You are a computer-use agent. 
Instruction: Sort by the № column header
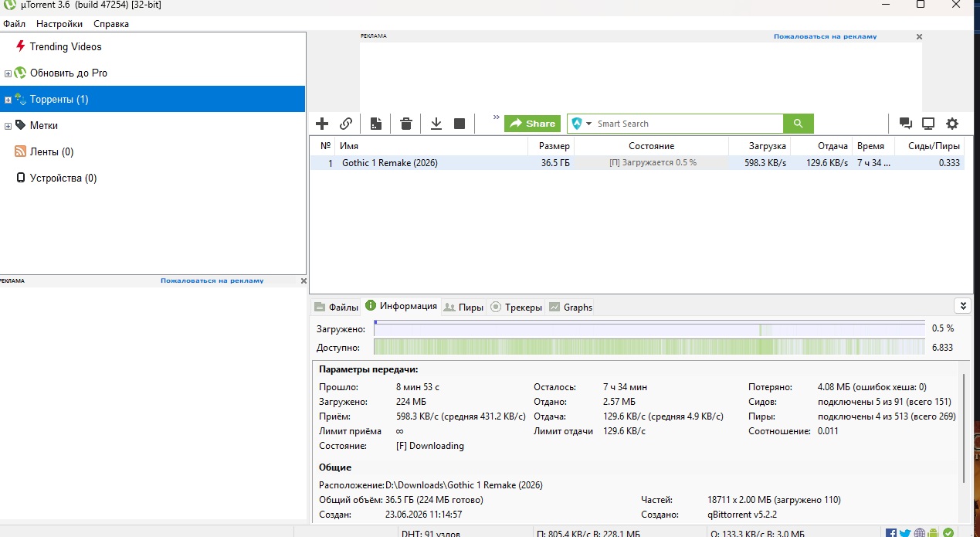[324, 146]
